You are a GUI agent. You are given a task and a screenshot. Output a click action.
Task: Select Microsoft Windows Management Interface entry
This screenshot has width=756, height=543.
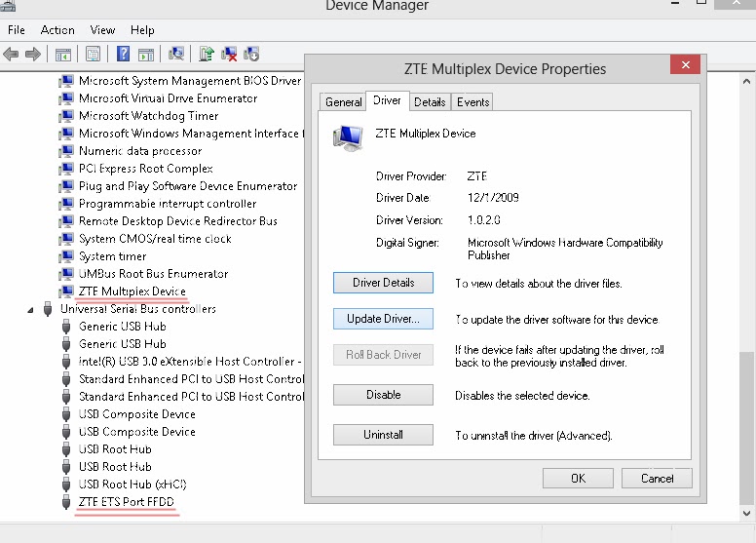191,134
